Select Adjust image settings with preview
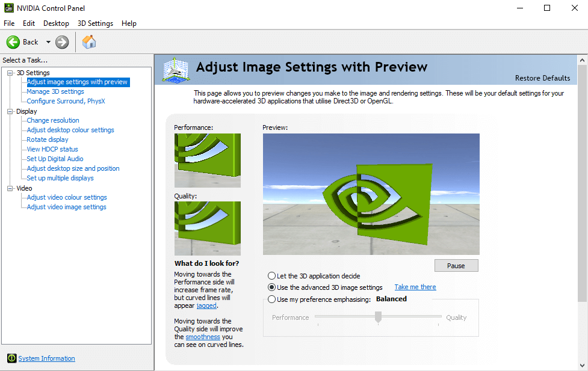Screen dimensions: 588x371 tap(78, 82)
